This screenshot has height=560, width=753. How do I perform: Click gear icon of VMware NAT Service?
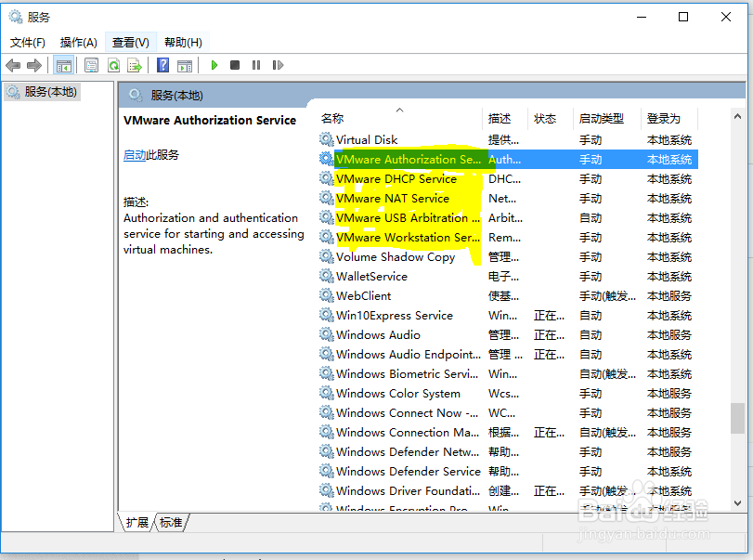click(x=327, y=199)
